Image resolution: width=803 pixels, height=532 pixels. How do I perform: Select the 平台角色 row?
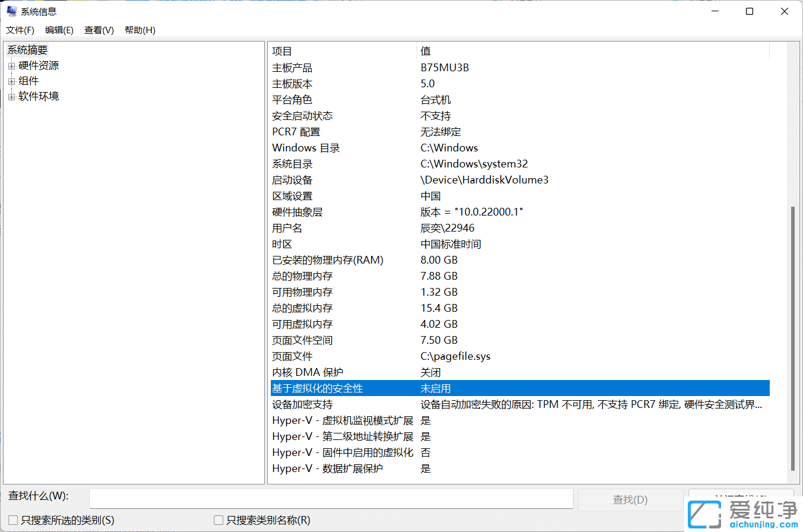[520, 100]
